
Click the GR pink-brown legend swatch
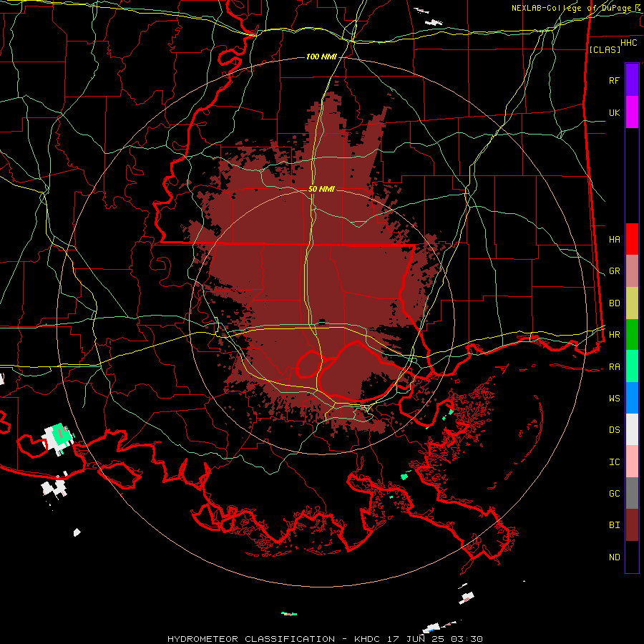632,271
